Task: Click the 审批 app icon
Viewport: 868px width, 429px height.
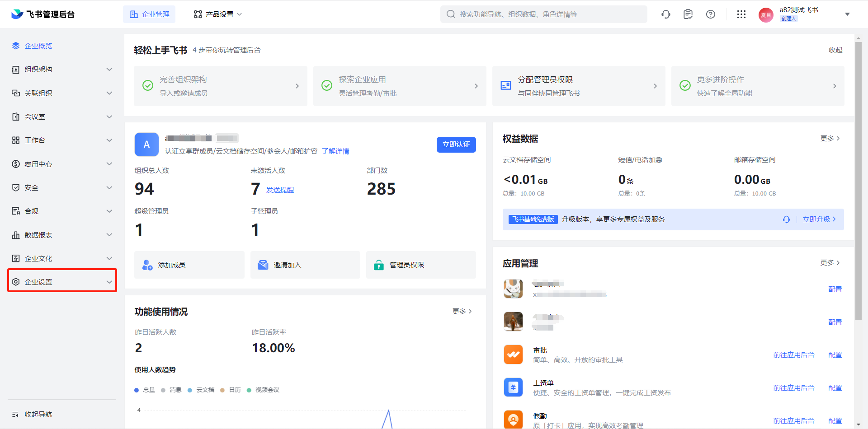Action: point(513,354)
